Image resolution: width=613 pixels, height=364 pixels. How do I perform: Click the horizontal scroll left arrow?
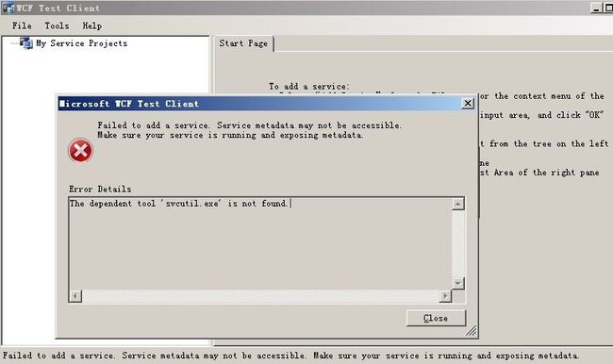click(75, 296)
